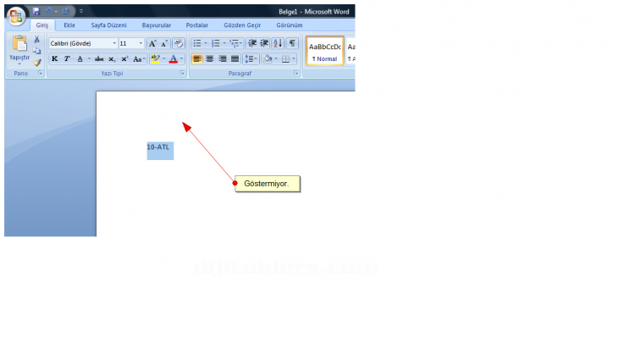This screenshot has width=618, height=364.
Task: Customize the Quick Access Toolbar
Action: 81,11
